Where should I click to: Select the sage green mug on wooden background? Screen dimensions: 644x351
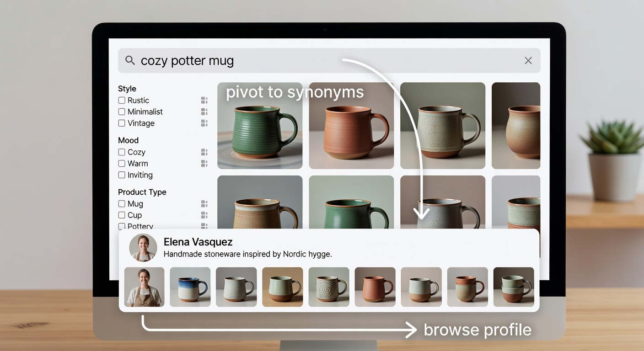pyautogui.click(x=283, y=287)
